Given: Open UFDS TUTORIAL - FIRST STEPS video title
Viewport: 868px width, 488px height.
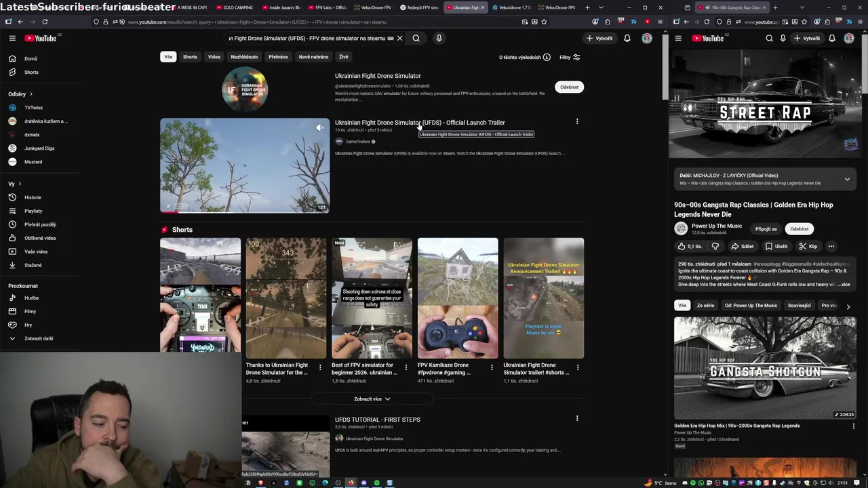Looking at the screenshot, I should (x=378, y=420).
